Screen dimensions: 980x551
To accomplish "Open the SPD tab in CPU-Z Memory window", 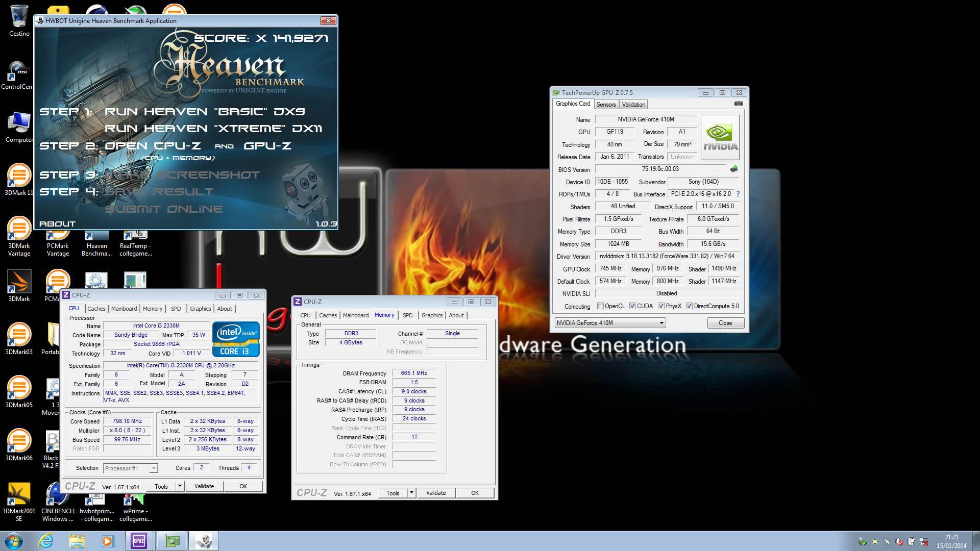I will pyautogui.click(x=407, y=315).
